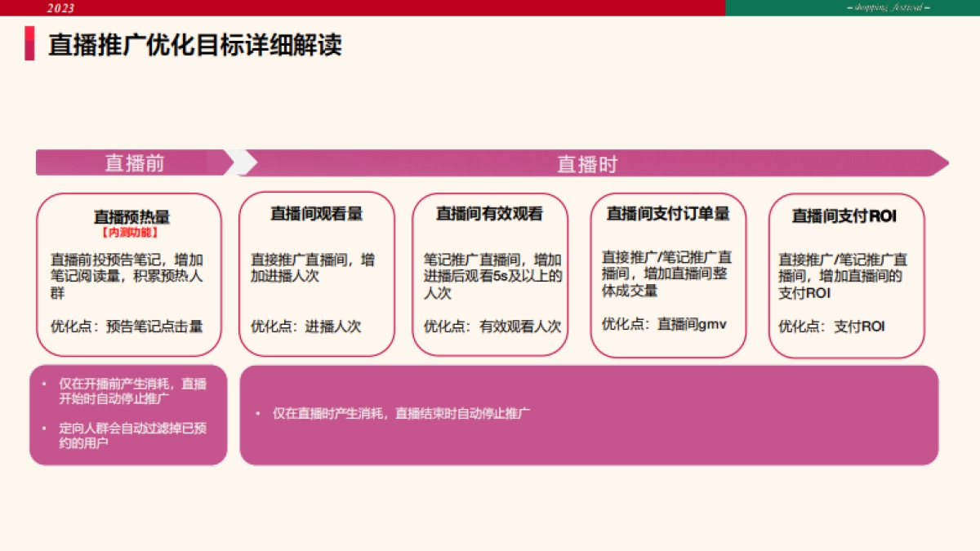Click the slide title 直播推广优化目标详细解读
The height and width of the screenshot is (551, 980).
[x=196, y=45]
